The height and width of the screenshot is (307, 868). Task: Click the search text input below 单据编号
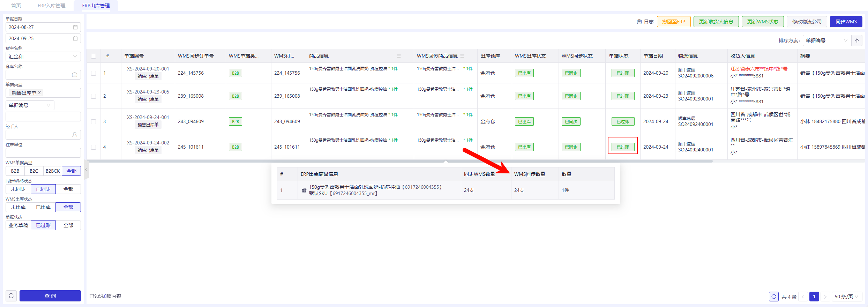[x=43, y=117]
